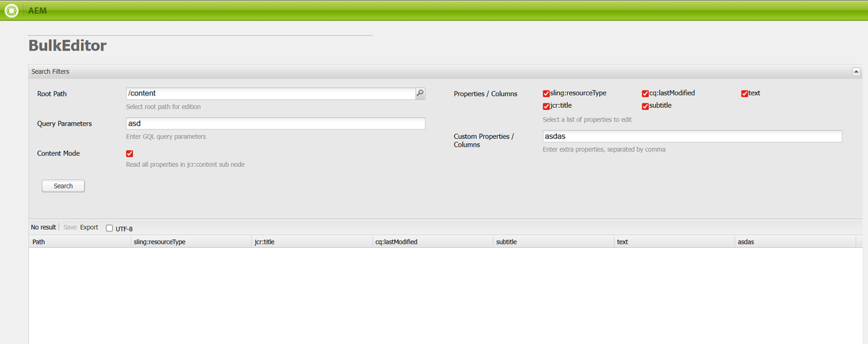
Task: Enable the UTF-8 checkbox
Action: pyautogui.click(x=109, y=228)
